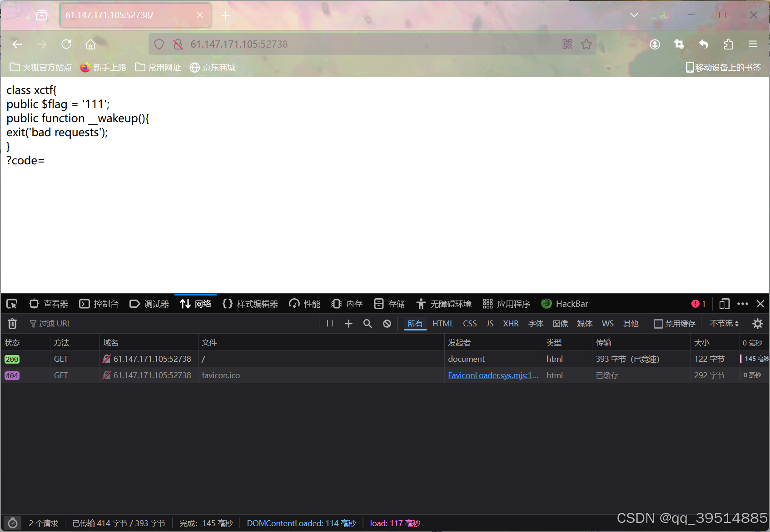The height and width of the screenshot is (532, 770).
Task: Open the QR code icon in address bar
Action: tap(567, 44)
